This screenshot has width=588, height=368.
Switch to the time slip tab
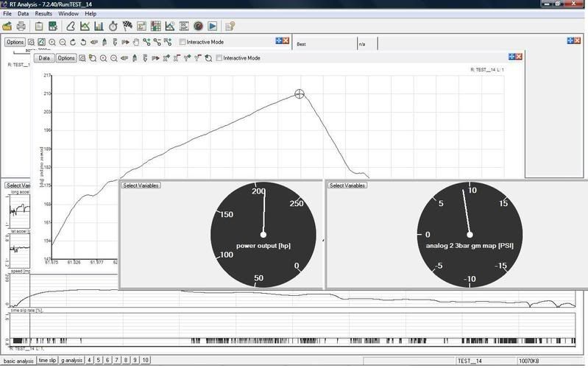pos(47,361)
